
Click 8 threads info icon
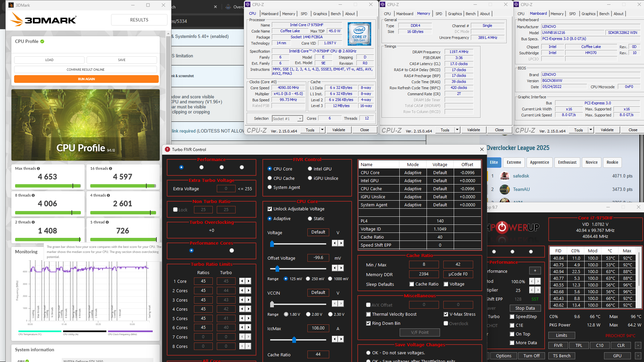click(x=33, y=196)
